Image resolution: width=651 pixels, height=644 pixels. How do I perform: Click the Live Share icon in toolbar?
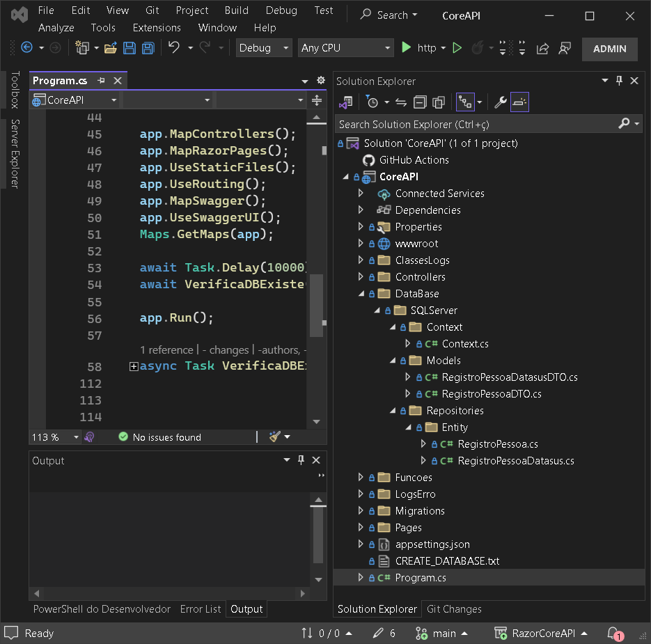click(x=542, y=48)
